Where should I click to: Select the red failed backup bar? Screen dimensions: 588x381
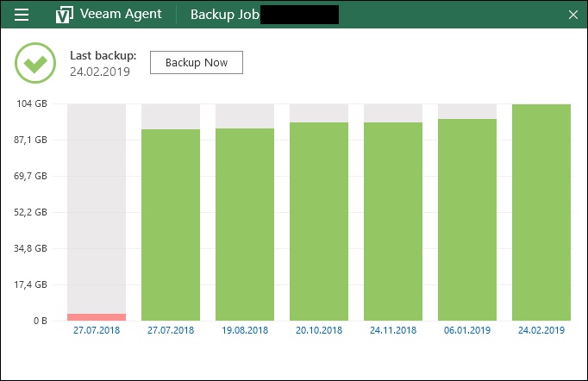[97, 317]
